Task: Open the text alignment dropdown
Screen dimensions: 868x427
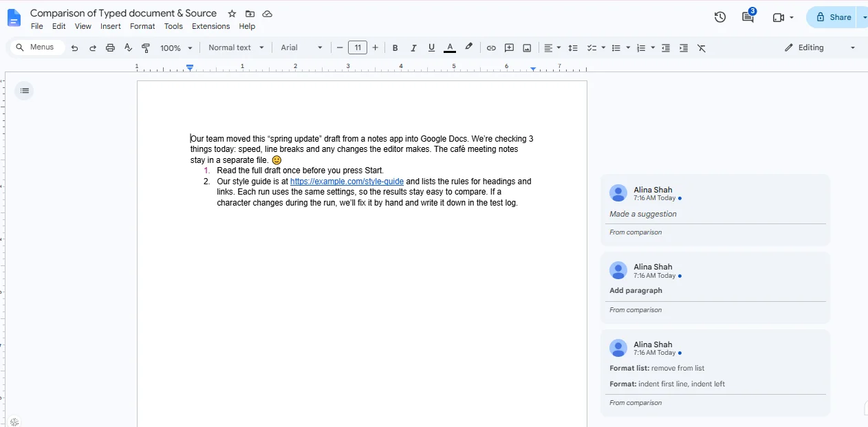Action: tap(552, 48)
